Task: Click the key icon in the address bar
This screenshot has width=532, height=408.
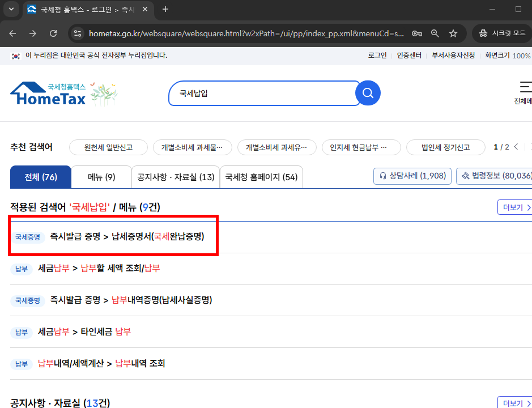Action: [417, 33]
